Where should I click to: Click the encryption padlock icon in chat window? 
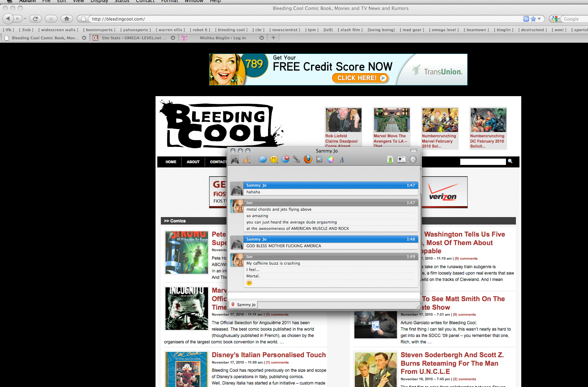click(x=247, y=160)
